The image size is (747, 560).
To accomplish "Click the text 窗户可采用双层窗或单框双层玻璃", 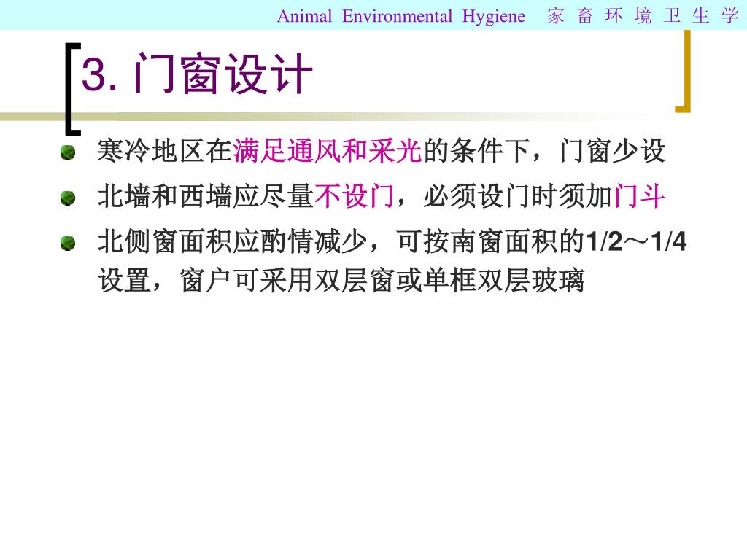I will [382, 280].
